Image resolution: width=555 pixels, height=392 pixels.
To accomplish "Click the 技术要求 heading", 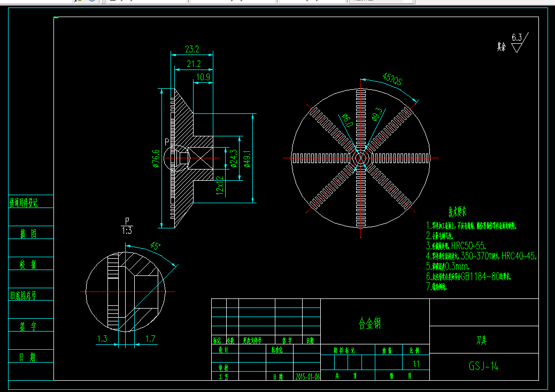I will (457, 212).
